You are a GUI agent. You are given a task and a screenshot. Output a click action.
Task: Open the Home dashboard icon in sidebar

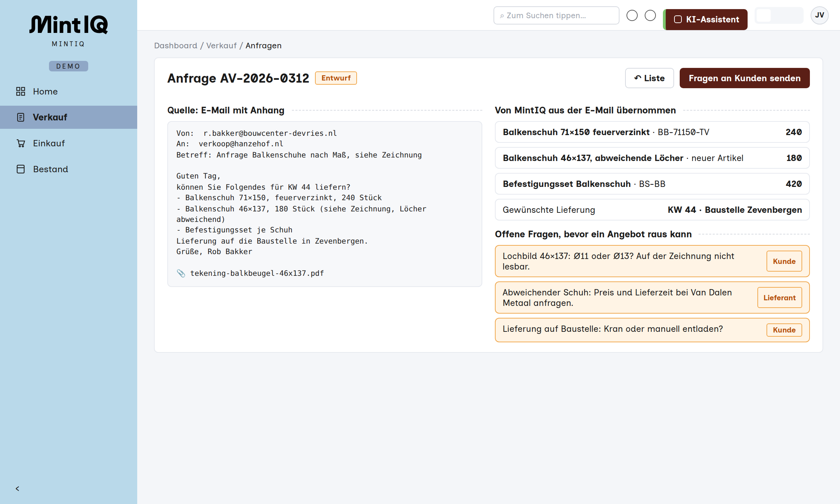(21, 91)
